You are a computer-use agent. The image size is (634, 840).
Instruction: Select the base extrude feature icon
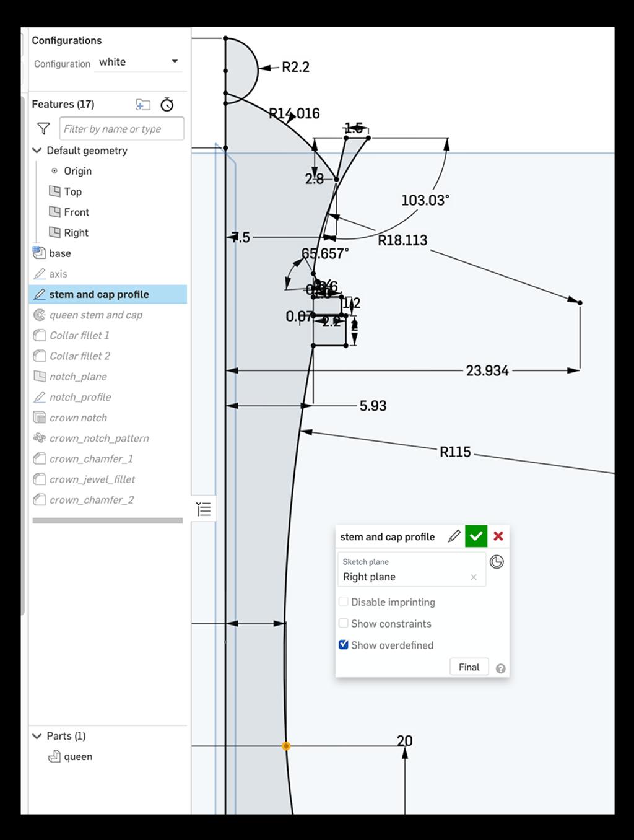point(40,253)
